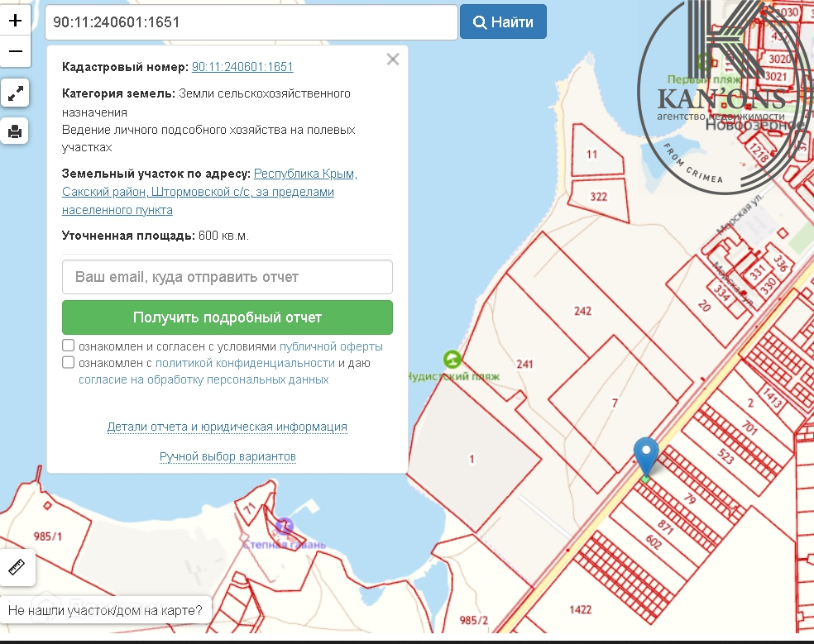
Task: Check the privacy policy consent checkbox
Action: point(68,362)
